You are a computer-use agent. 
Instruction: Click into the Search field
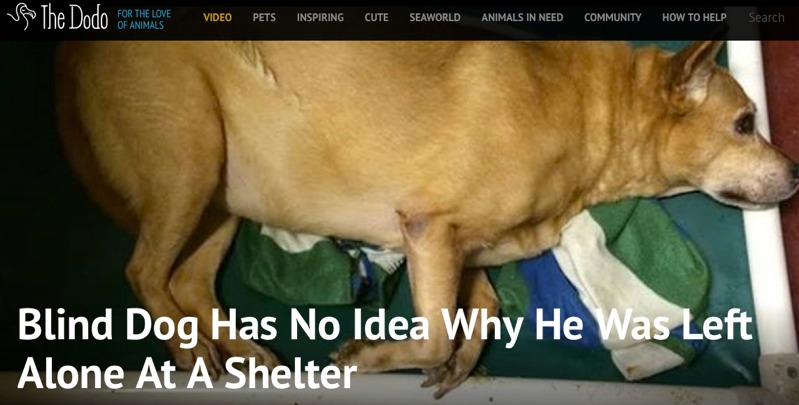[766, 17]
